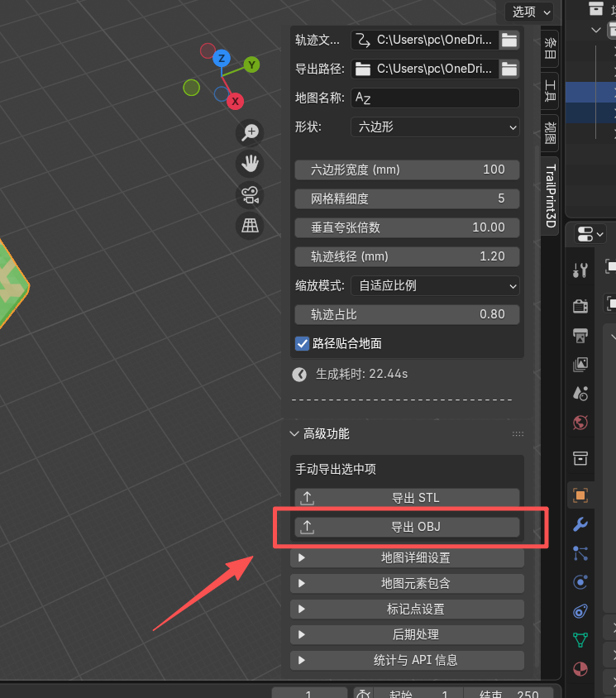Open the 选项 dropdown
Screen dimensions: 616x698
[529, 12]
